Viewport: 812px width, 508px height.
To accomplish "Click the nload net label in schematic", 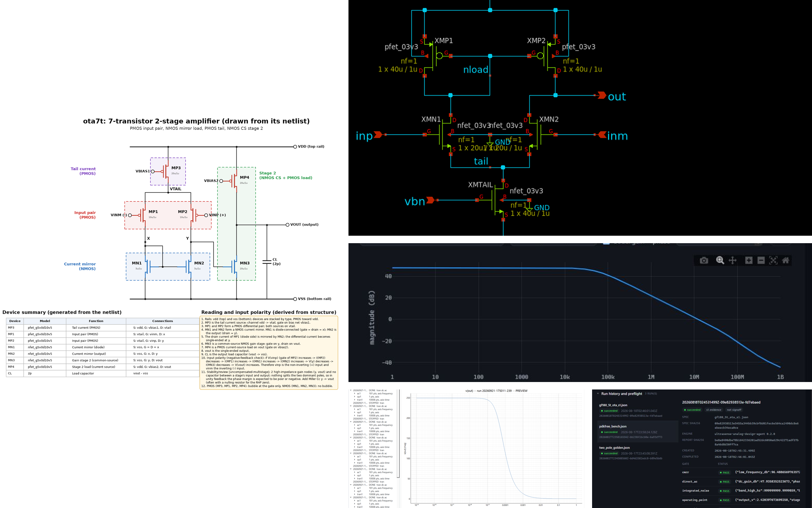I will coord(476,70).
